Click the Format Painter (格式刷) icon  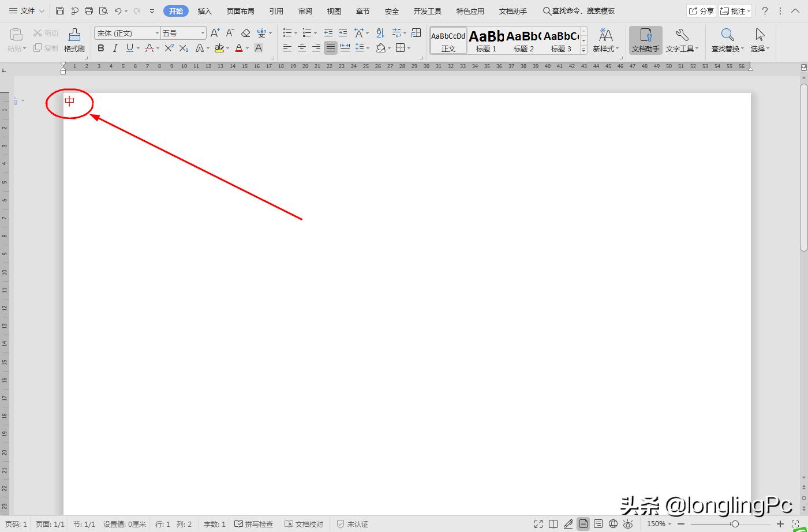(74, 40)
